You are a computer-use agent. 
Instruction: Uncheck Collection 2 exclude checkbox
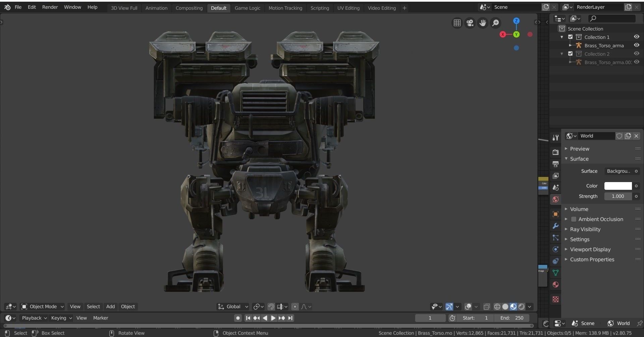click(x=570, y=54)
